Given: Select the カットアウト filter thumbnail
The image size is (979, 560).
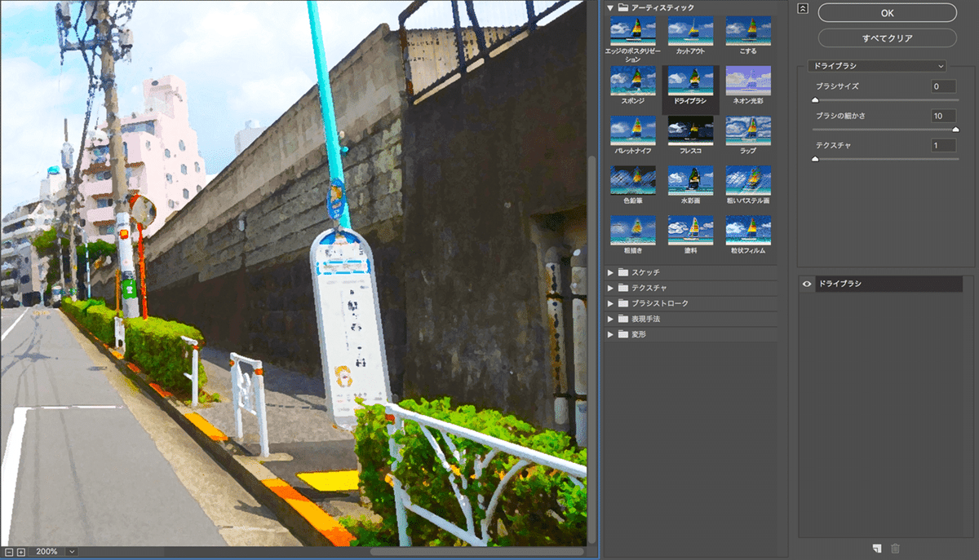Looking at the screenshot, I should [690, 31].
